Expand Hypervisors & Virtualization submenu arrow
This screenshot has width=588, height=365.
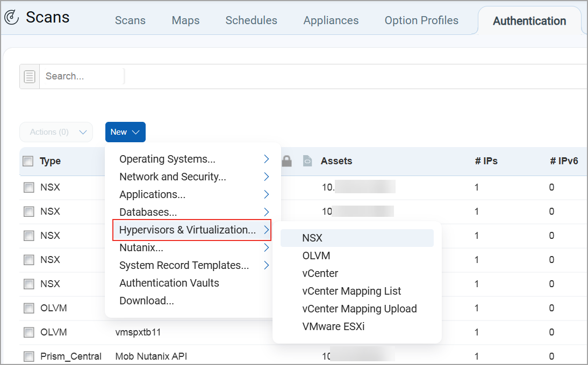266,230
